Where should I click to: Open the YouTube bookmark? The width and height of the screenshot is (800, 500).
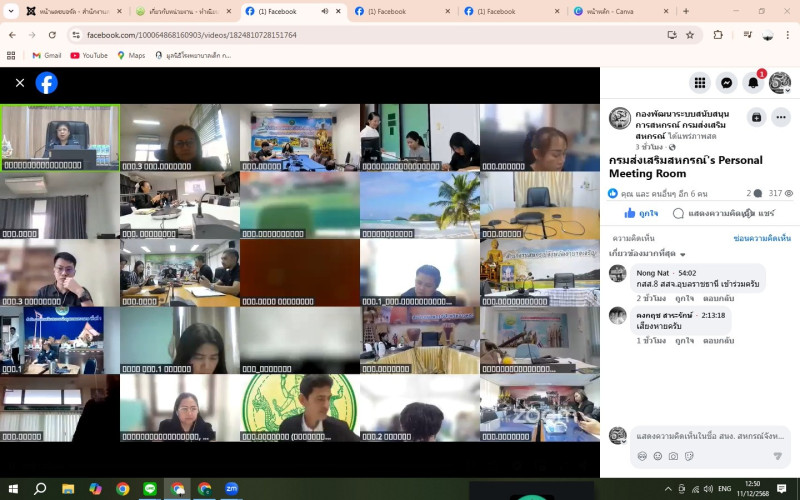click(x=88, y=55)
